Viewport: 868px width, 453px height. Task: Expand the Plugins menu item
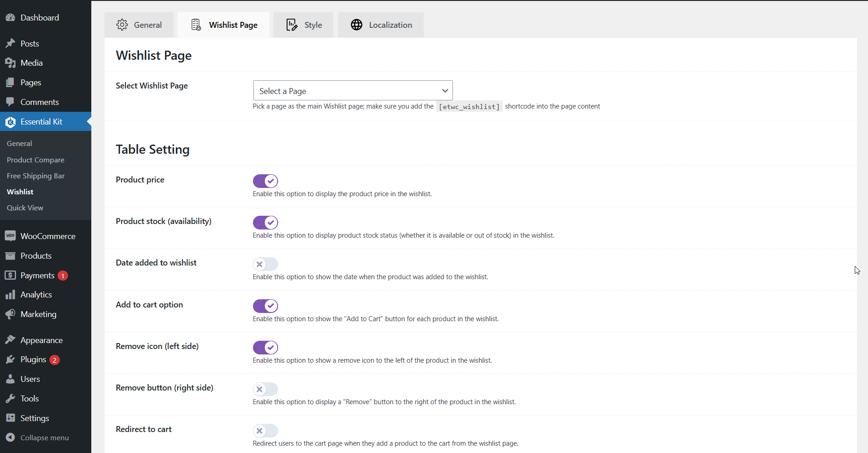[x=33, y=359]
